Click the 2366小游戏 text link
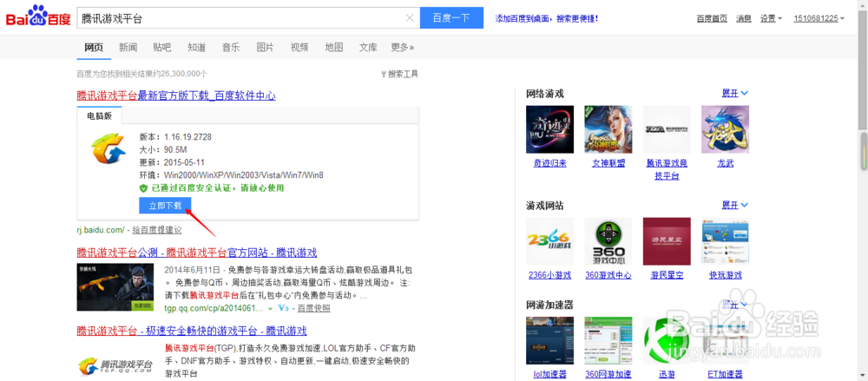The width and height of the screenshot is (868, 381). pyautogui.click(x=549, y=275)
